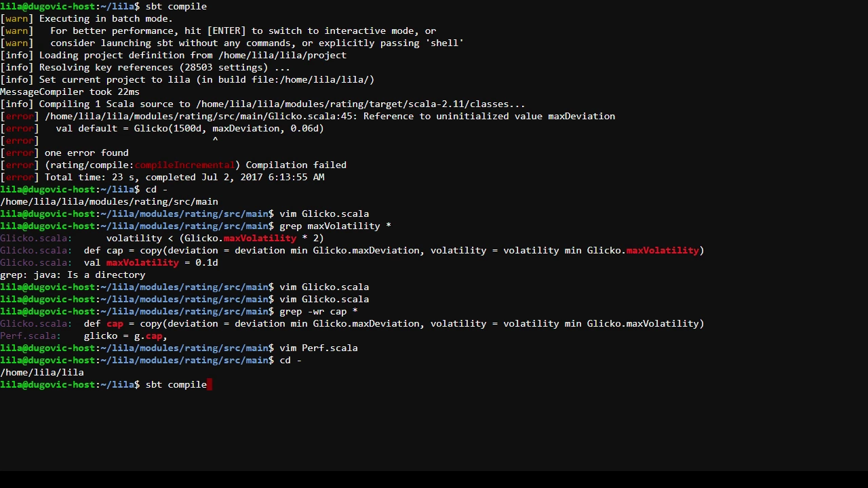Image resolution: width=868 pixels, height=488 pixels.
Task: Click the 'grep: java: Is a directory' line
Action: (x=73, y=275)
